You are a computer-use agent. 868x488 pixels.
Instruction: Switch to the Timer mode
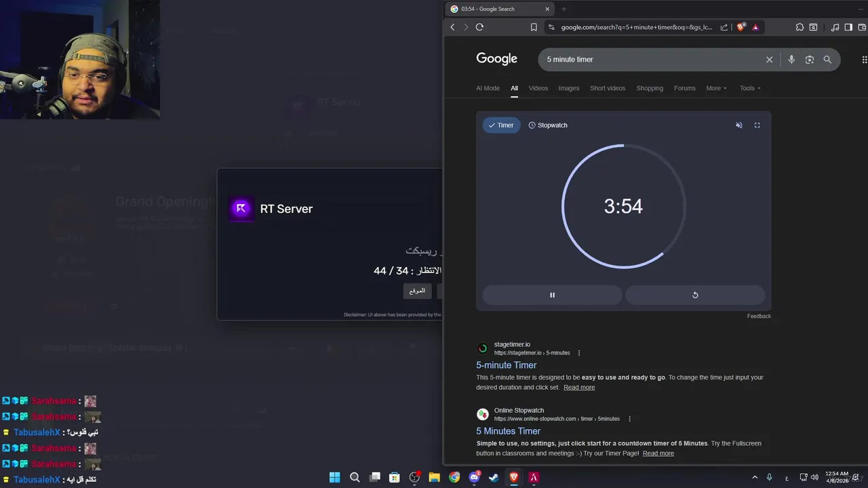pyautogui.click(x=501, y=125)
